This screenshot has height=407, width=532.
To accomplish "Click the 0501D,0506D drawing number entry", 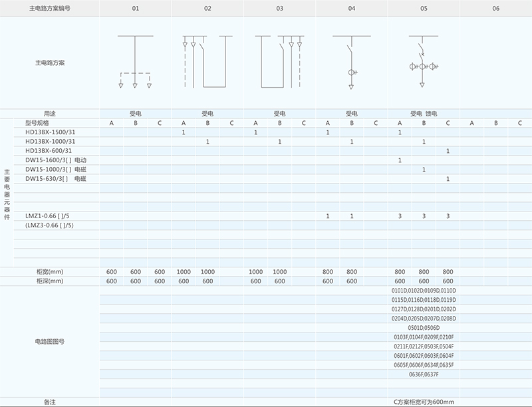I will pos(423,328).
